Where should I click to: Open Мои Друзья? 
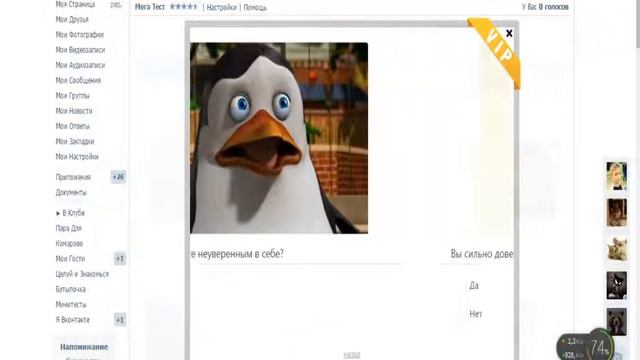click(72, 19)
